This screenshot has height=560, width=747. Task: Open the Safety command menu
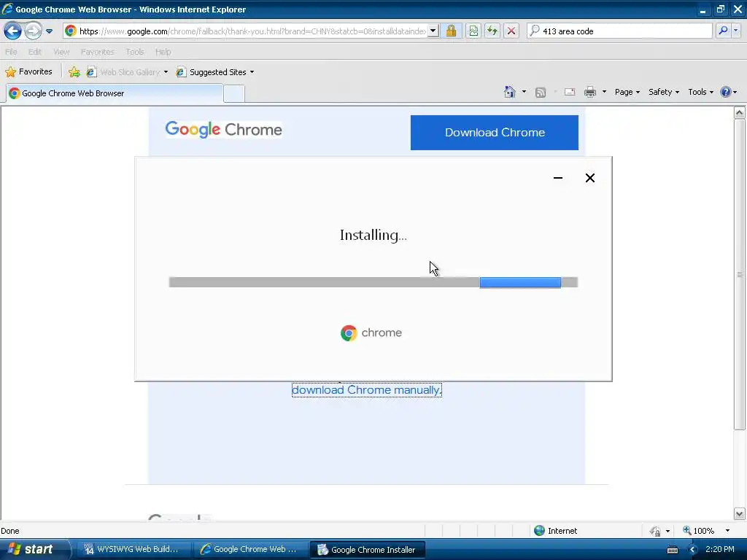[664, 92]
